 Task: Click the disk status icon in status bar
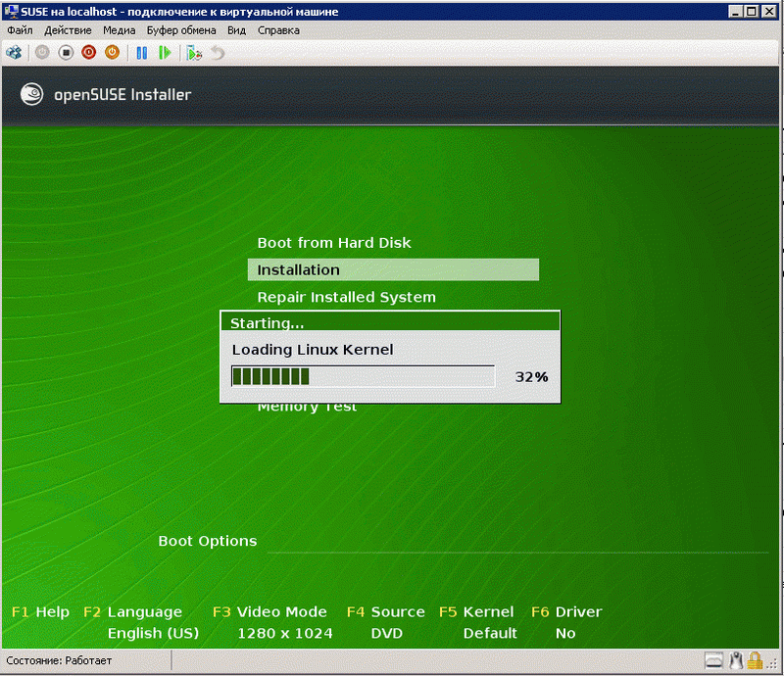713,660
